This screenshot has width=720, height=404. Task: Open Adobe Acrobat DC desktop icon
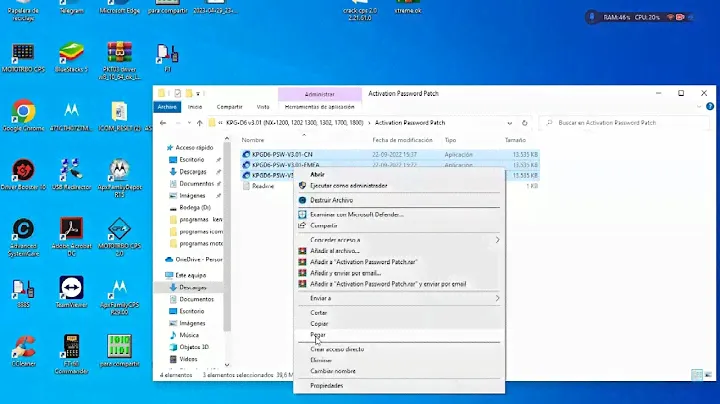click(70, 231)
